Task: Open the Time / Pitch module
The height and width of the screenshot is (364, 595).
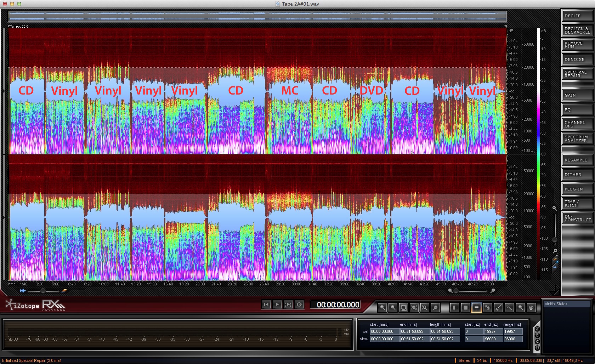Action: pyautogui.click(x=577, y=204)
